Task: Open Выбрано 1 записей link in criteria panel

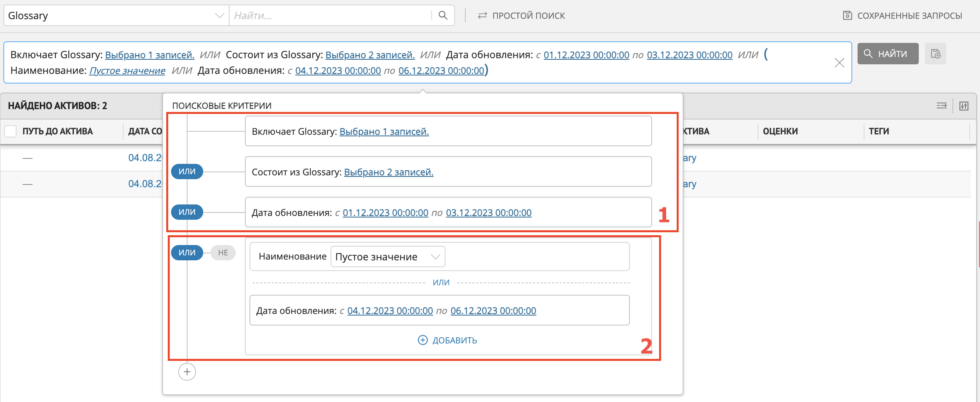Action: coord(384,132)
